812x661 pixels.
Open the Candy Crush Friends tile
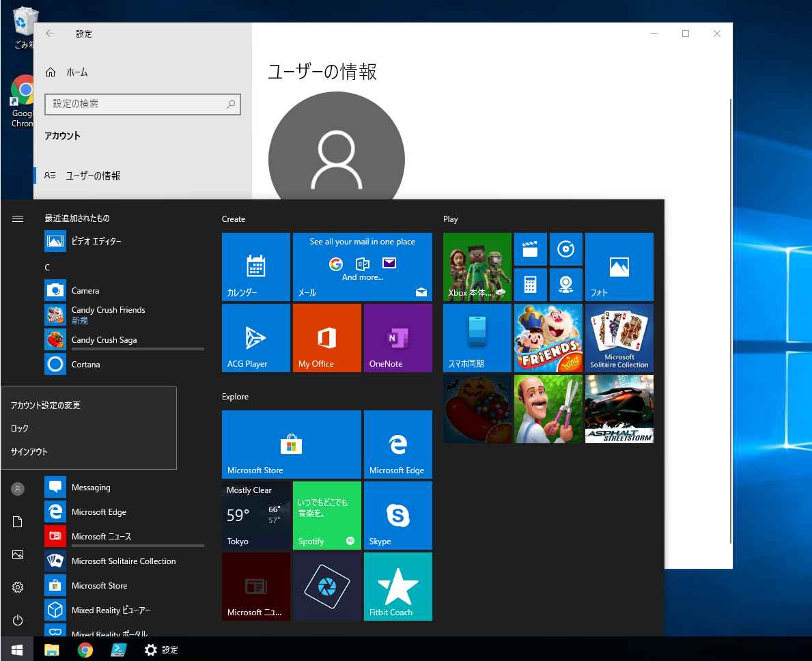click(548, 338)
